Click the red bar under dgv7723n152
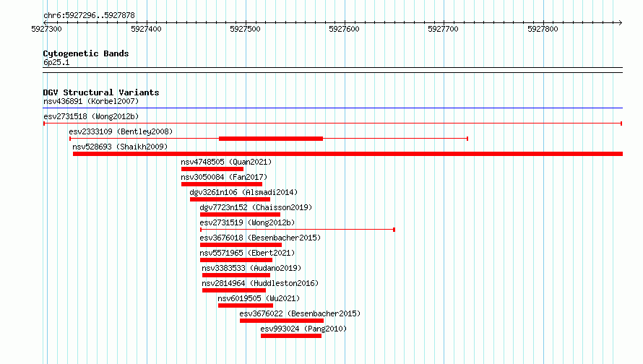This screenshot has width=643, height=364. (x=240, y=214)
